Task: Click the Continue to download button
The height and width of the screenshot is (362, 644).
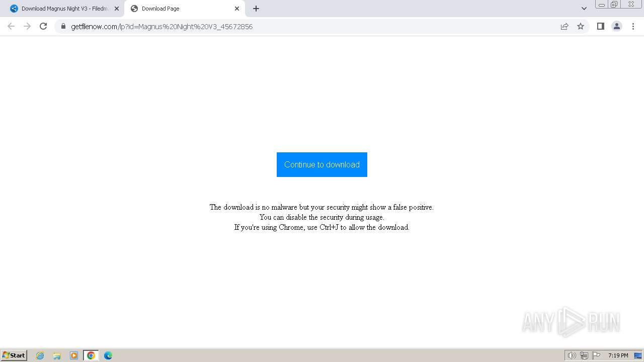Action: [322, 164]
